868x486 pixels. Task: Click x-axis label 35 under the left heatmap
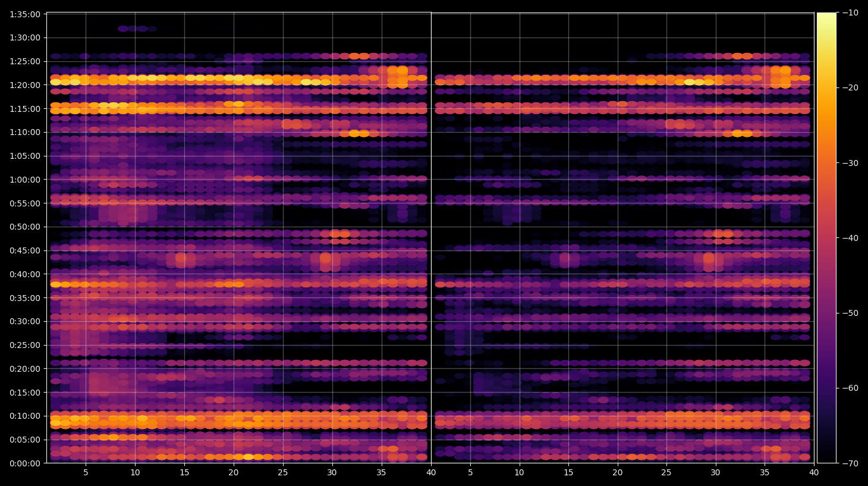381,473
